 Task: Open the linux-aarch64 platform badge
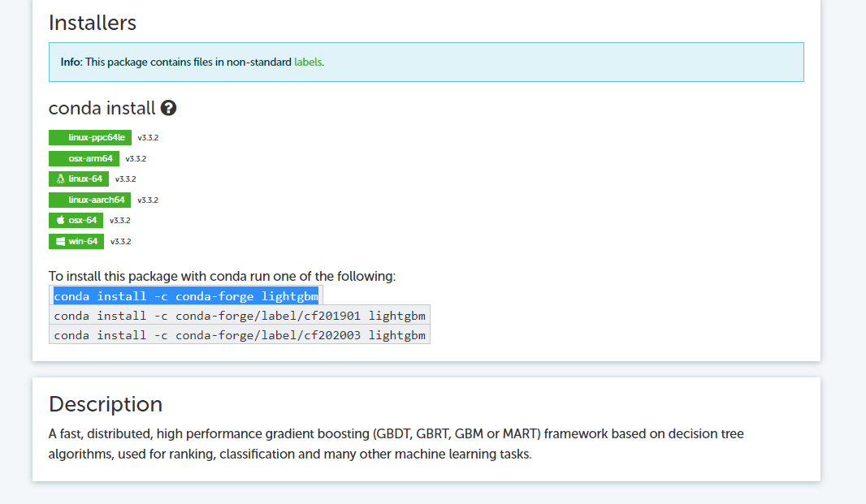coord(89,200)
